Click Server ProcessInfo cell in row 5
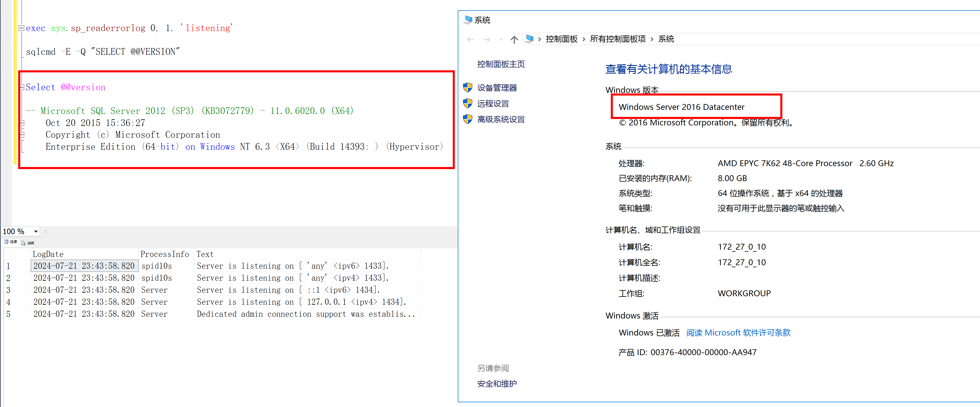The height and width of the screenshot is (407, 980). point(166,314)
